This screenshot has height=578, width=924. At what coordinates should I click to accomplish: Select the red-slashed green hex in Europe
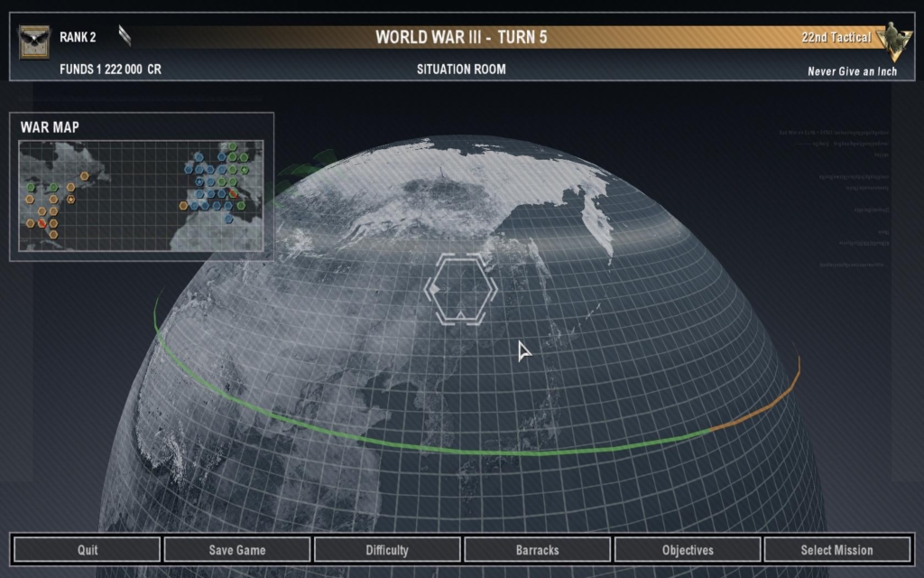[x=234, y=194]
